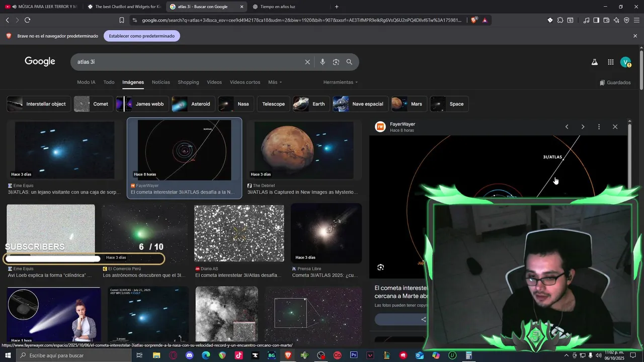Click the address bar URL
The image size is (644, 362).
[x=301, y=20]
